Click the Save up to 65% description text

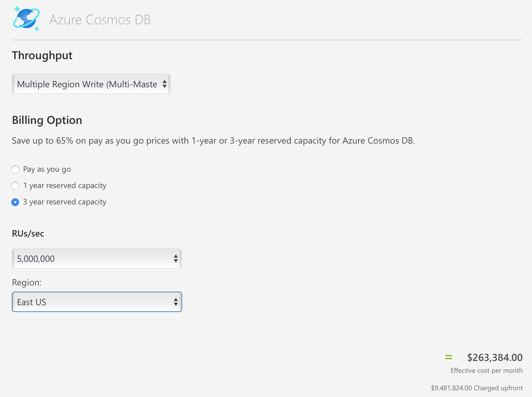point(213,140)
